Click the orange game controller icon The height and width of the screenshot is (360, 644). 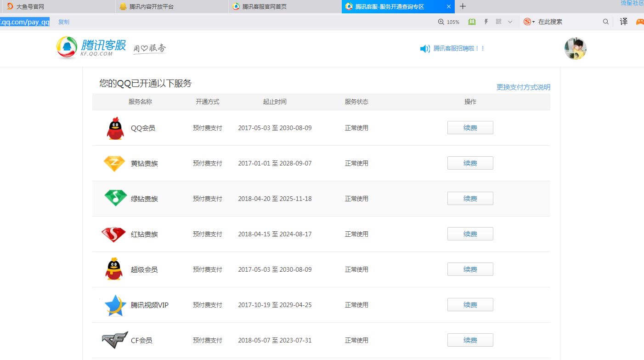[x=639, y=22]
